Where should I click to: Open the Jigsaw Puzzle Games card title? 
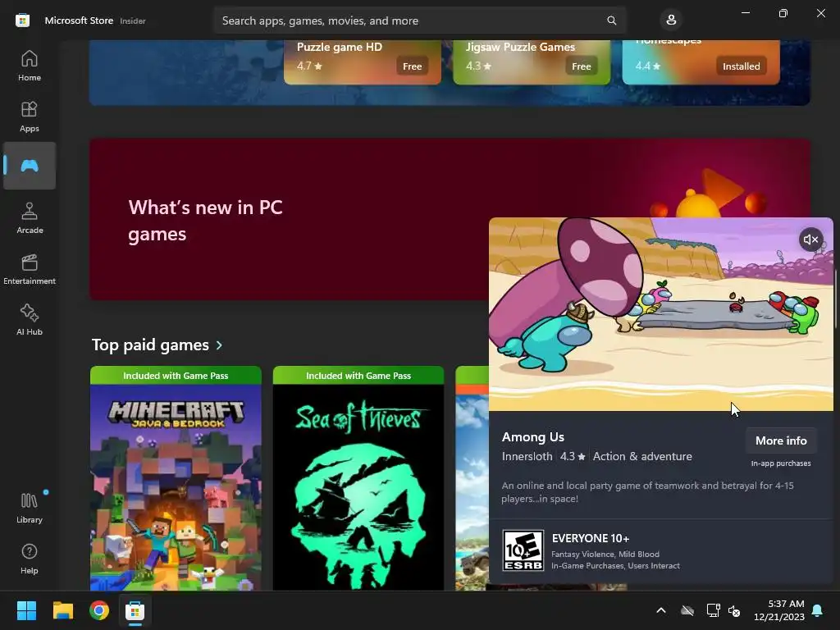(520, 47)
